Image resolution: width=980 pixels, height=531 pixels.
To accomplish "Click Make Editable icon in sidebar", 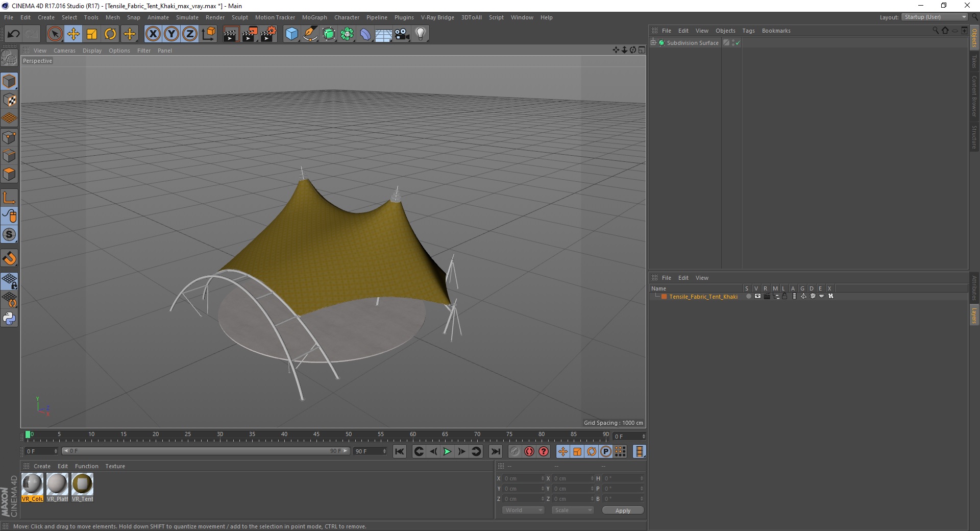I will coord(9,58).
